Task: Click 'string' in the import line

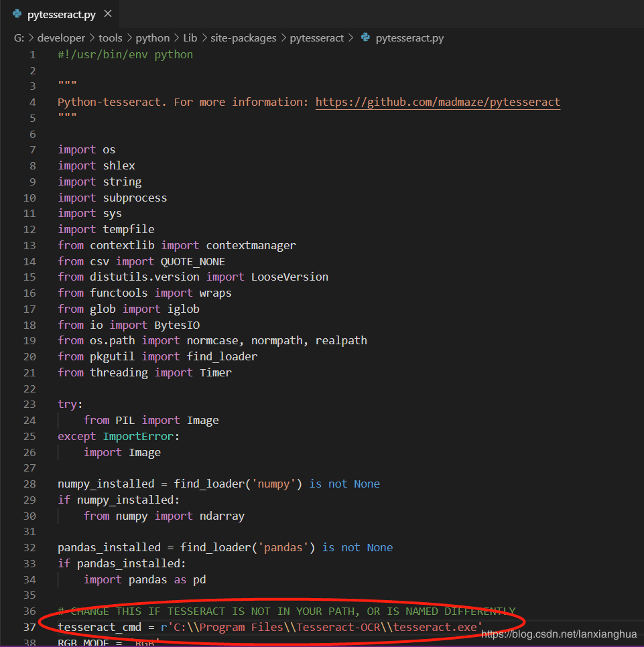Action: [x=122, y=182]
